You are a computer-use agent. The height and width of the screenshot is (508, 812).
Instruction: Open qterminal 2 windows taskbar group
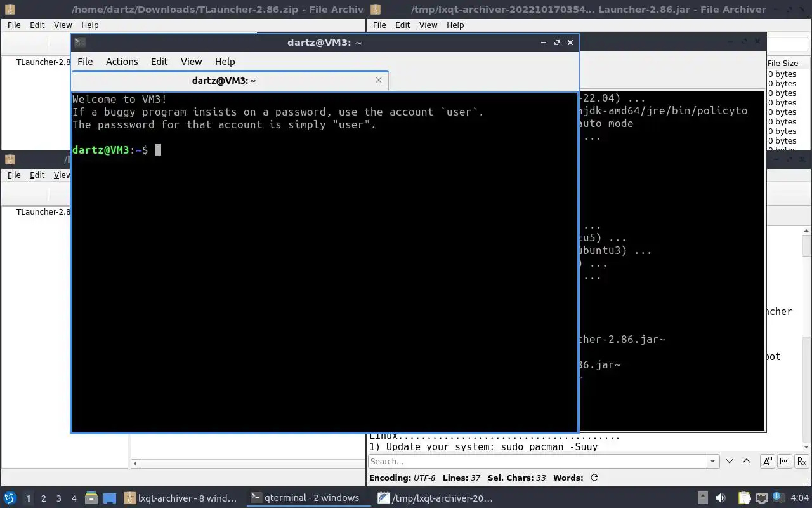click(308, 498)
